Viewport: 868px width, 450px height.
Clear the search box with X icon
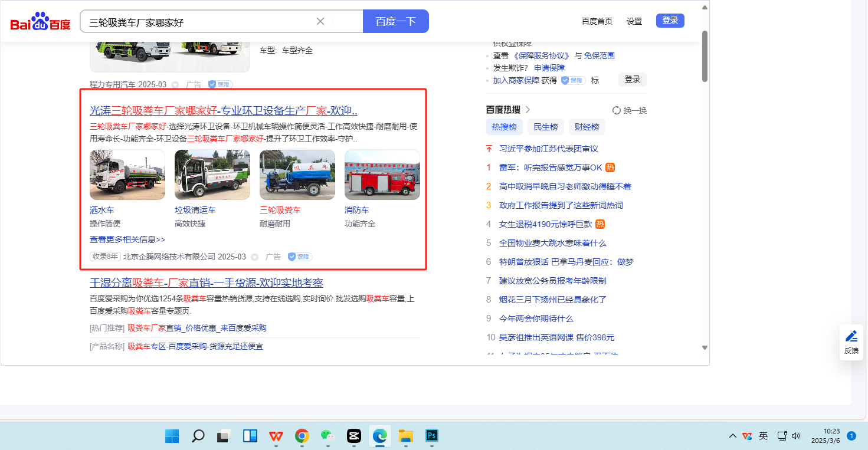[320, 21]
